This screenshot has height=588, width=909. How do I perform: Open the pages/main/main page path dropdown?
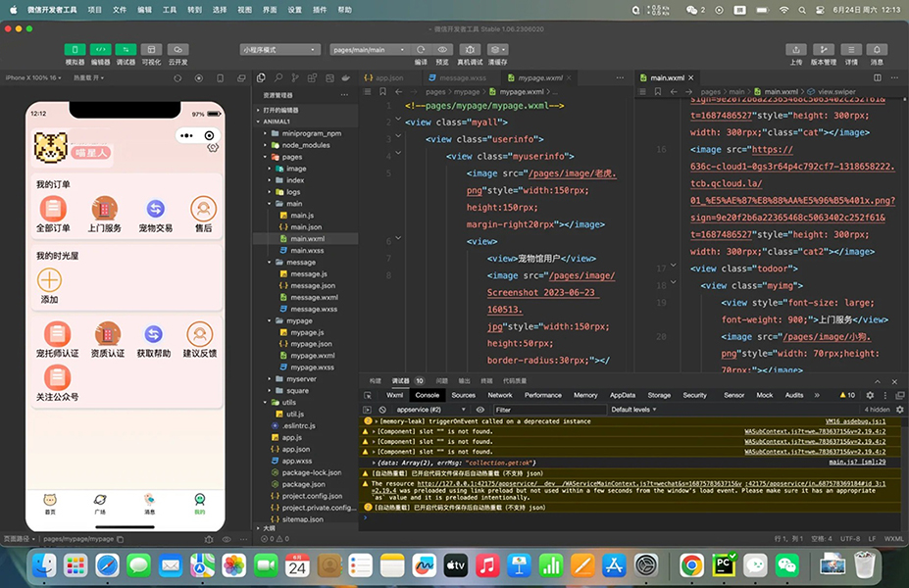click(365, 49)
